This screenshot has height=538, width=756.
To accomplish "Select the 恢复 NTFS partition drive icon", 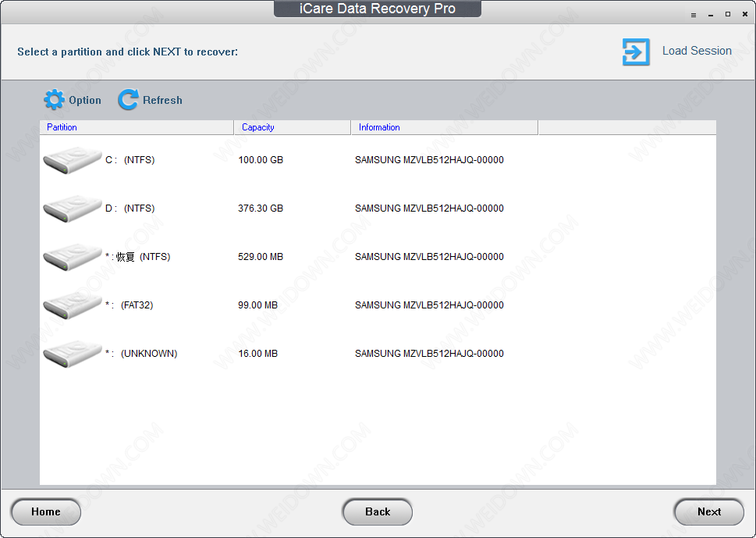I will (73, 257).
